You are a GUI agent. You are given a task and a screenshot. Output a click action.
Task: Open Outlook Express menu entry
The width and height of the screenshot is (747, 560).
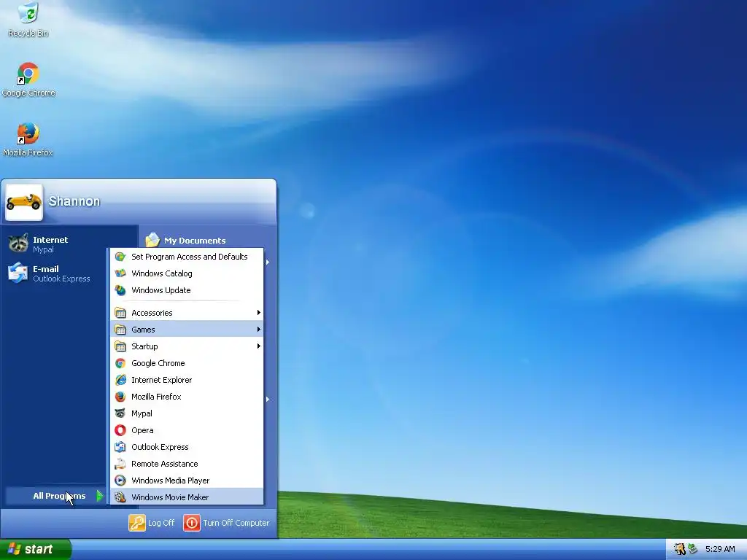click(x=187, y=447)
